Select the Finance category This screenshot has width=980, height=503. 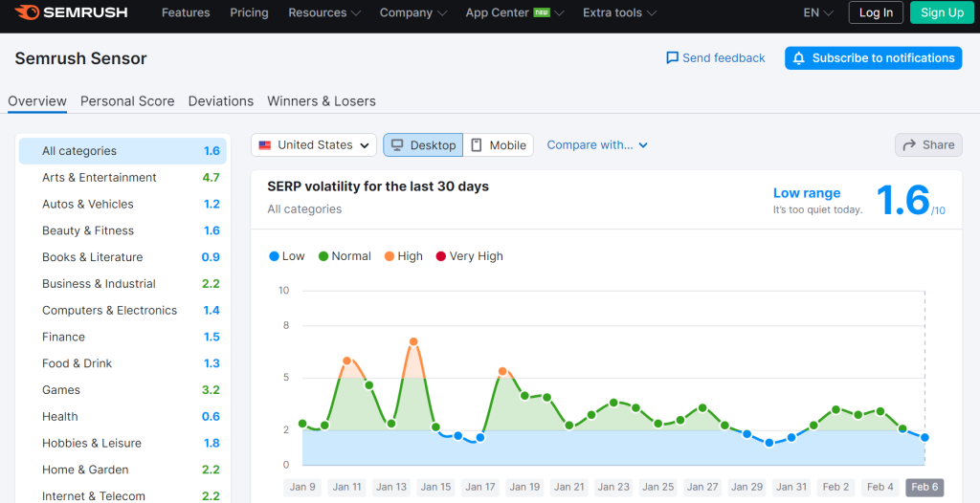tap(122, 337)
